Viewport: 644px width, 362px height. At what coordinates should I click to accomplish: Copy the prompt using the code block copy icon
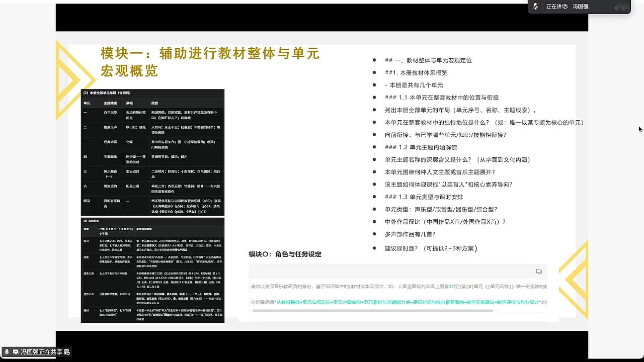pyautogui.click(x=539, y=271)
